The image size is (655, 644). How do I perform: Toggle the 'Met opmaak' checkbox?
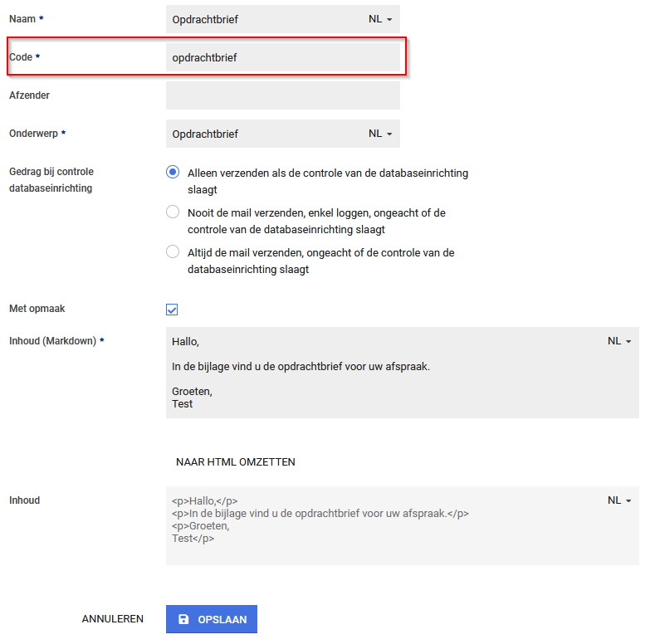[x=173, y=310]
